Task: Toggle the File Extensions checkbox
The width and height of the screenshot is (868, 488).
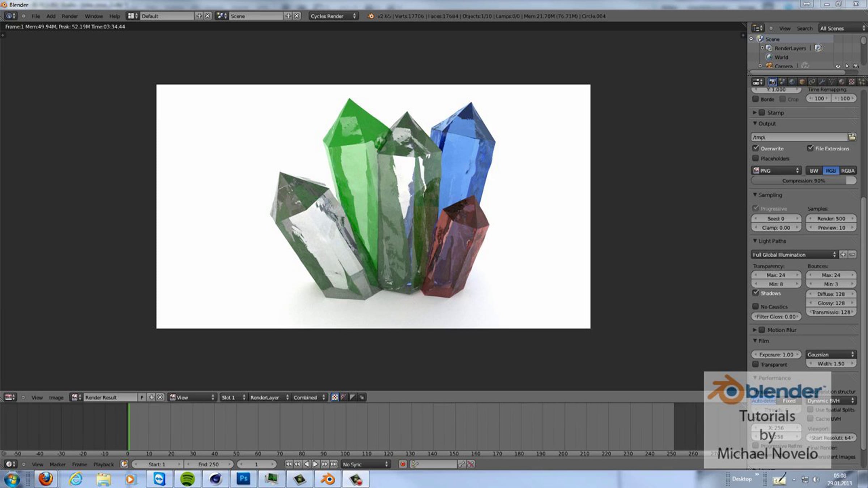Action: click(x=810, y=148)
